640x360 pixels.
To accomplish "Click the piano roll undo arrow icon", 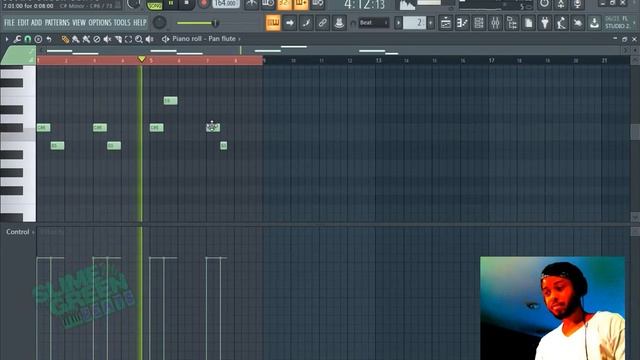I will (x=49, y=39).
